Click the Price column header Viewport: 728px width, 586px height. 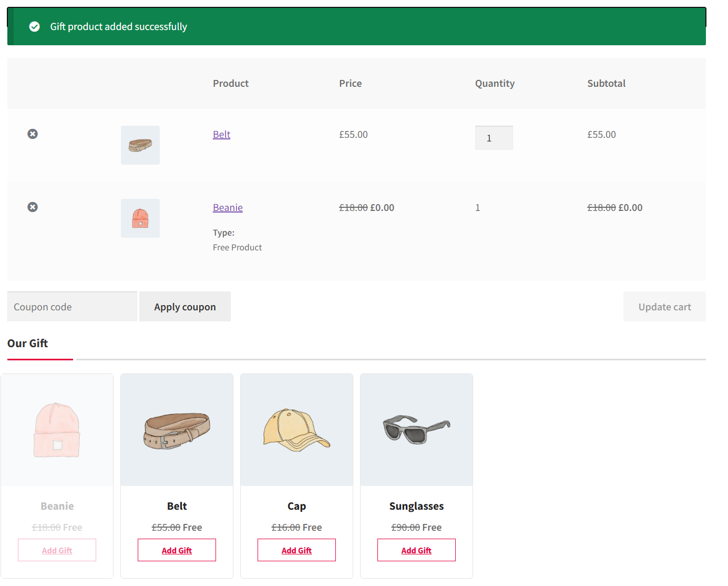click(351, 84)
